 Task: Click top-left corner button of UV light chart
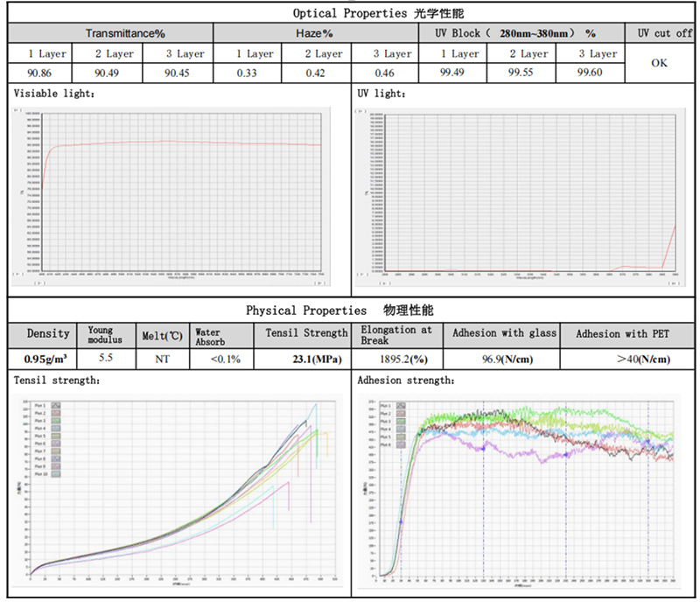[360, 111]
